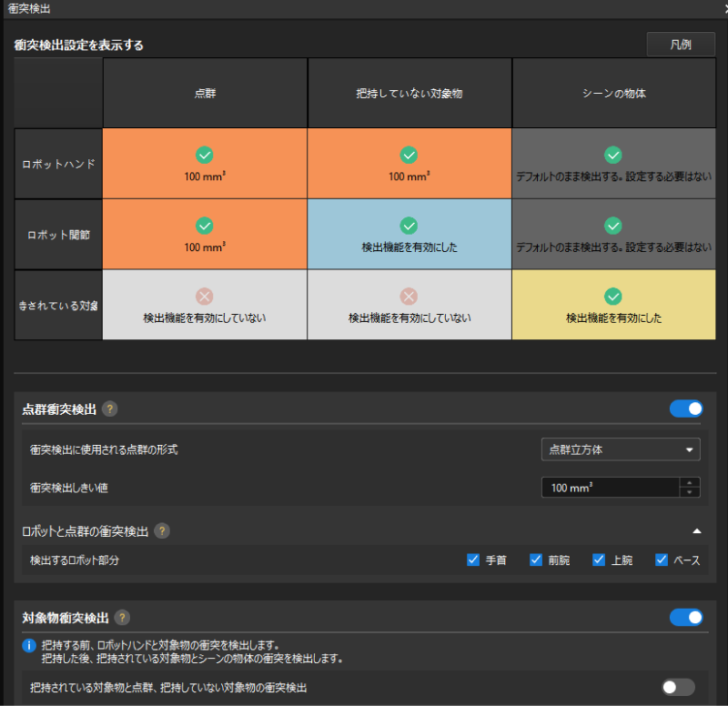728x706 pixels.
Task: Click 検出機能を有効にした text in blue cell
Action: tap(409, 247)
